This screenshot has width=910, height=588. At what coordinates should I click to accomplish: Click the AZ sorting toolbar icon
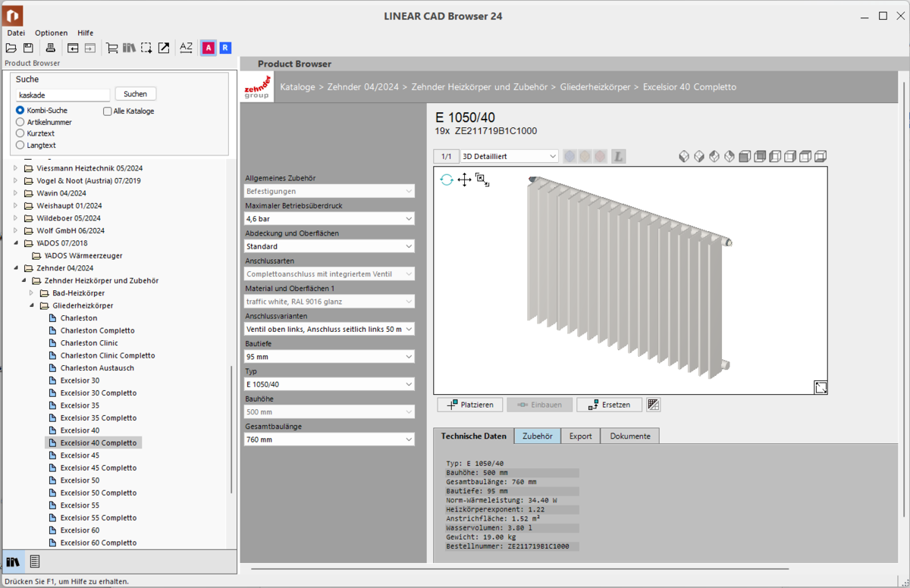pos(186,47)
